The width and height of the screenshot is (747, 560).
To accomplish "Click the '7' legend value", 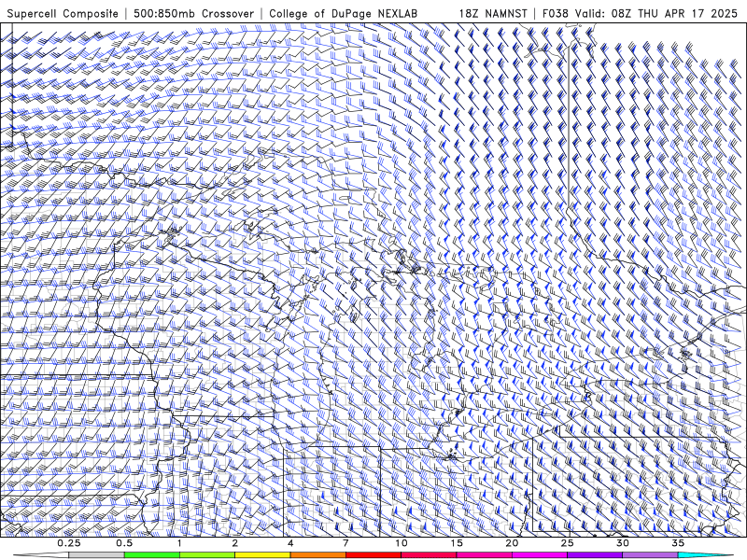I will pyautogui.click(x=345, y=543).
